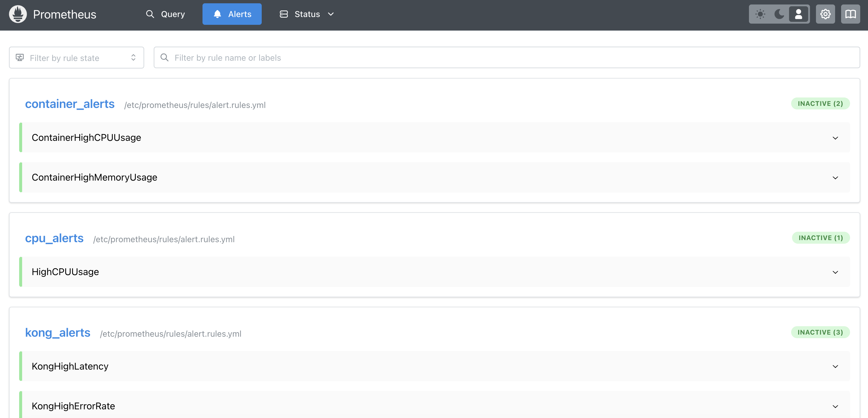Expand the KongHighLatency rule chevron
Viewport: 868px width, 418px height.
pos(835,367)
